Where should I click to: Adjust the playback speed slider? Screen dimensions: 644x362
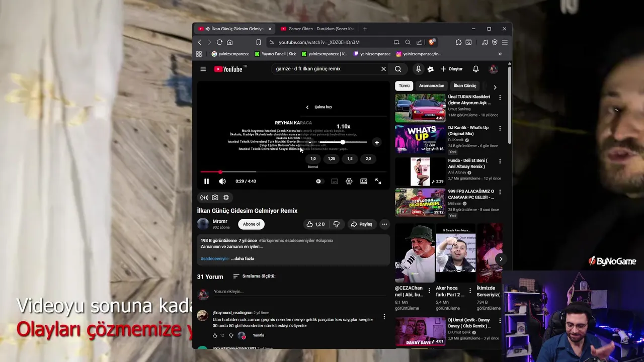(343, 142)
